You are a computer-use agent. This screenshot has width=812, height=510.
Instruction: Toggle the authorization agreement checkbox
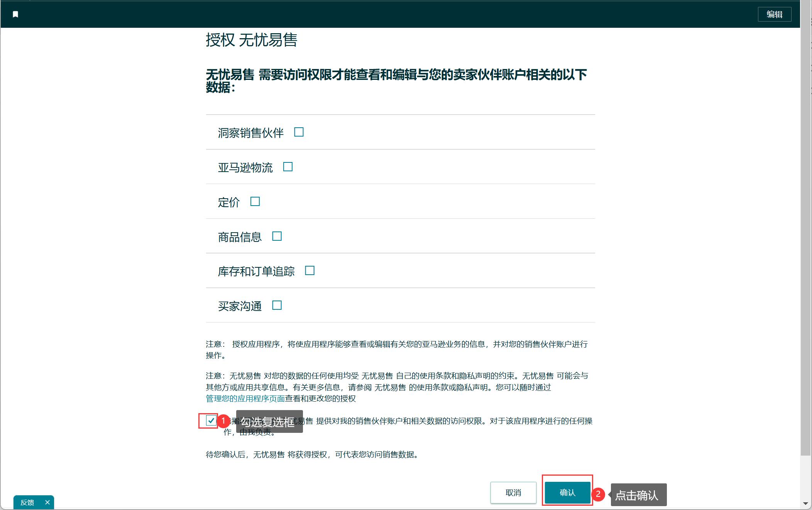[211, 420]
